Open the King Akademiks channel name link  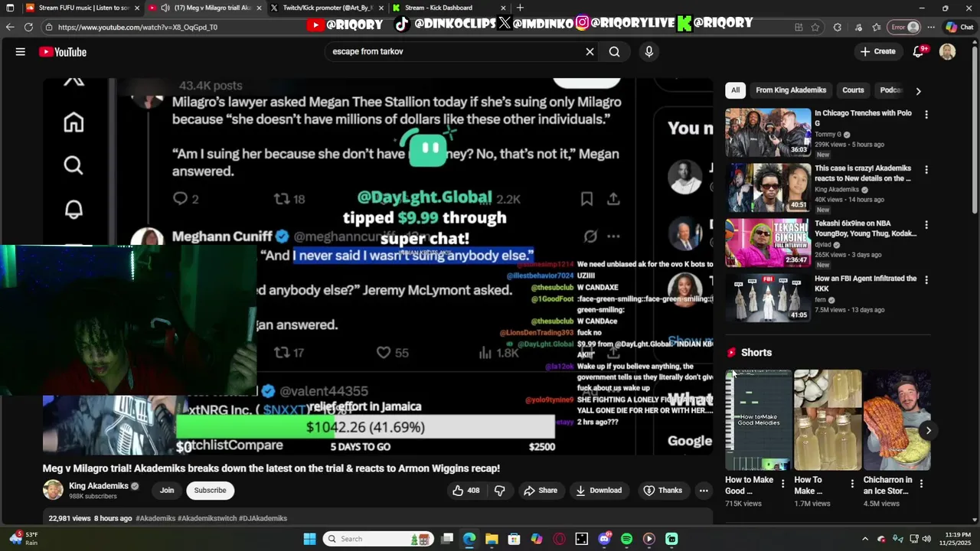click(x=99, y=486)
